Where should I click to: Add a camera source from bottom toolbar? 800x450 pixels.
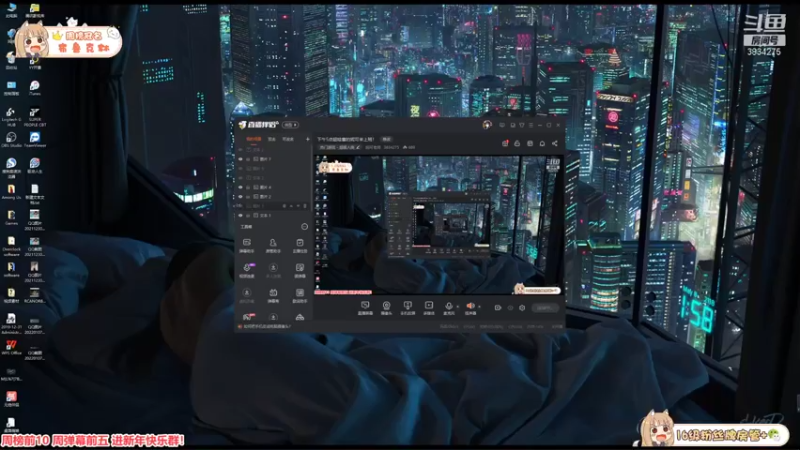386,307
